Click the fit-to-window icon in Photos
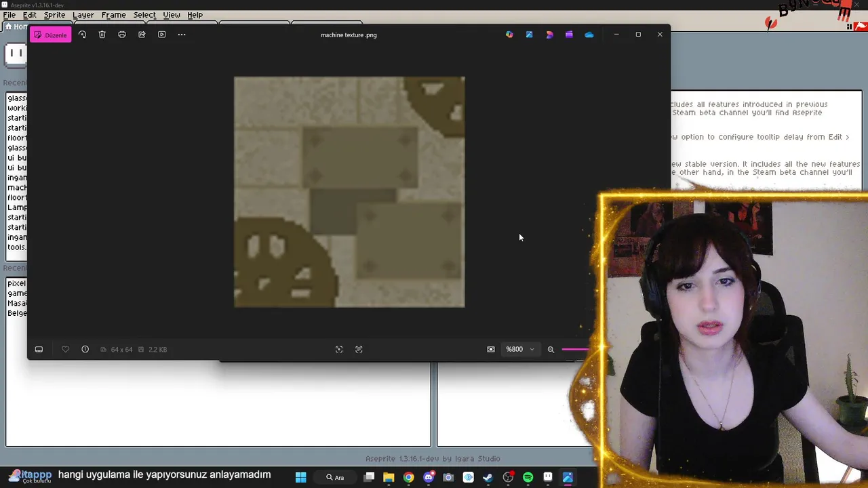Image resolution: width=868 pixels, height=488 pixels. (x=339, y=349)
